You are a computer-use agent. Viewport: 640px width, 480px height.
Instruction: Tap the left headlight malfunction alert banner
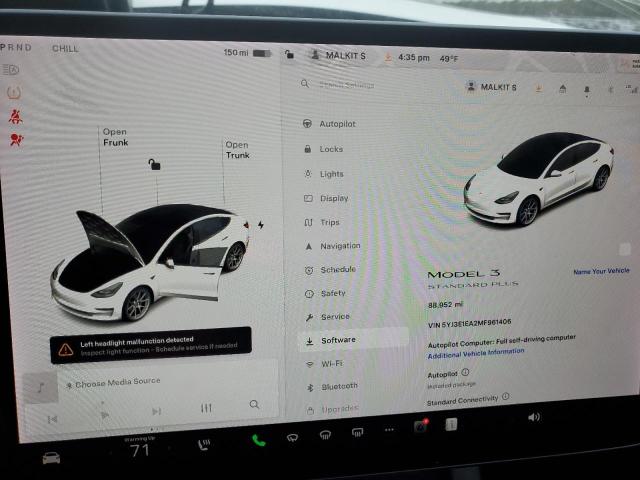[151, 345]
